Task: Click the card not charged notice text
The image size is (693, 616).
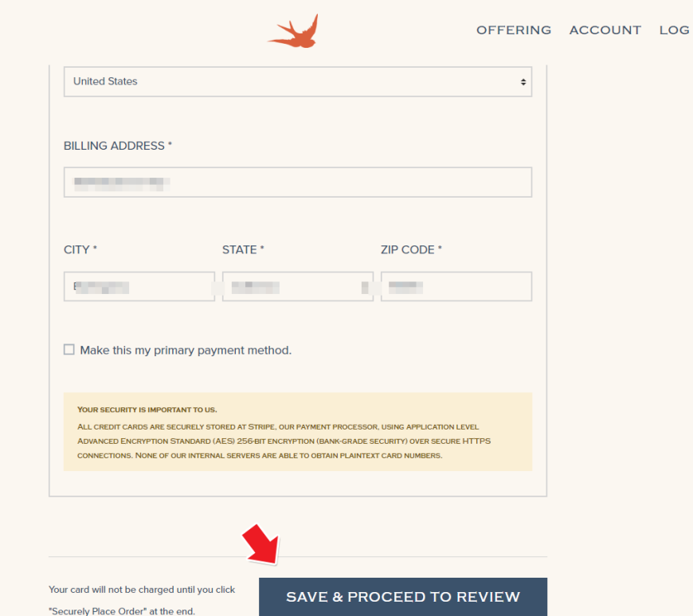Action: [x=142, y=600]
